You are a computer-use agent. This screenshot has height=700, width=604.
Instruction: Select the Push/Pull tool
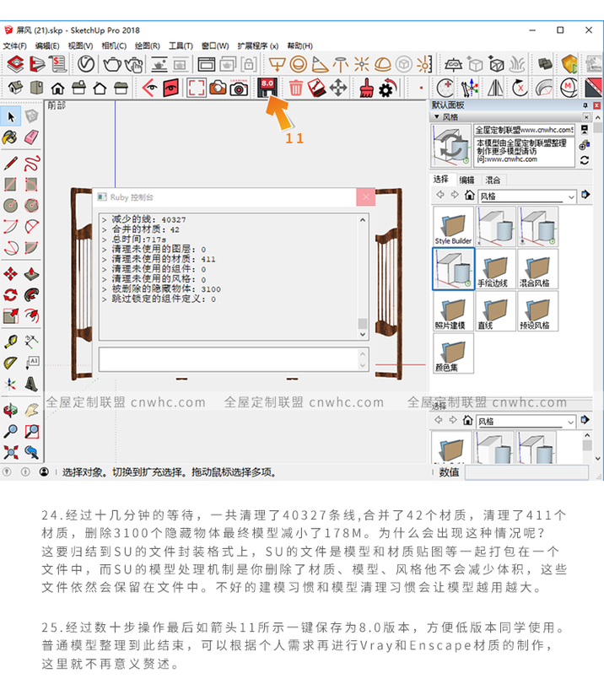(31, 273)
